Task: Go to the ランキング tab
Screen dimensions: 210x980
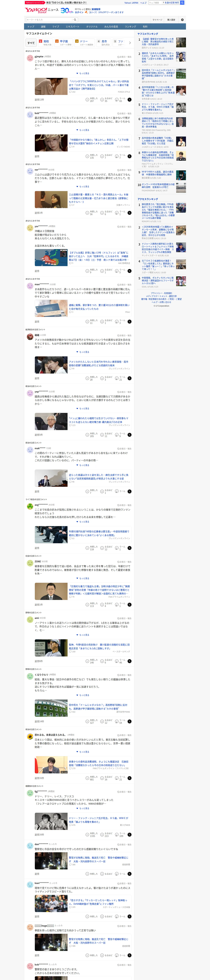Action: click(130, 27)
